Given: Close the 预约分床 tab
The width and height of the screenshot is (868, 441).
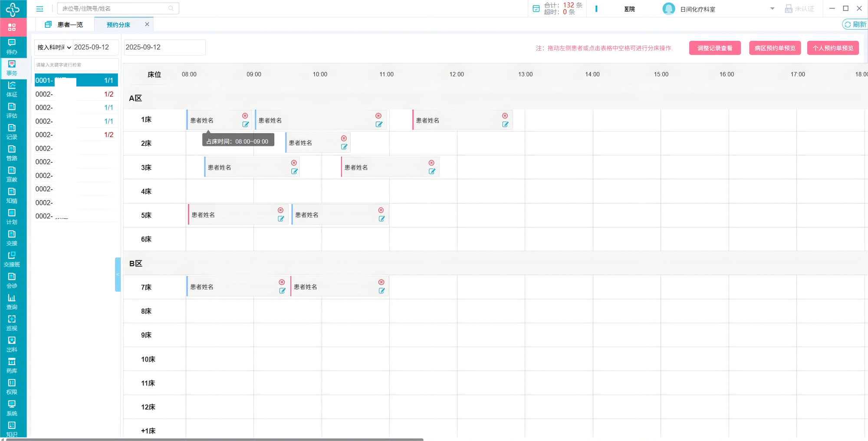Looking at the screenshot, I should (x=147, y=24).
